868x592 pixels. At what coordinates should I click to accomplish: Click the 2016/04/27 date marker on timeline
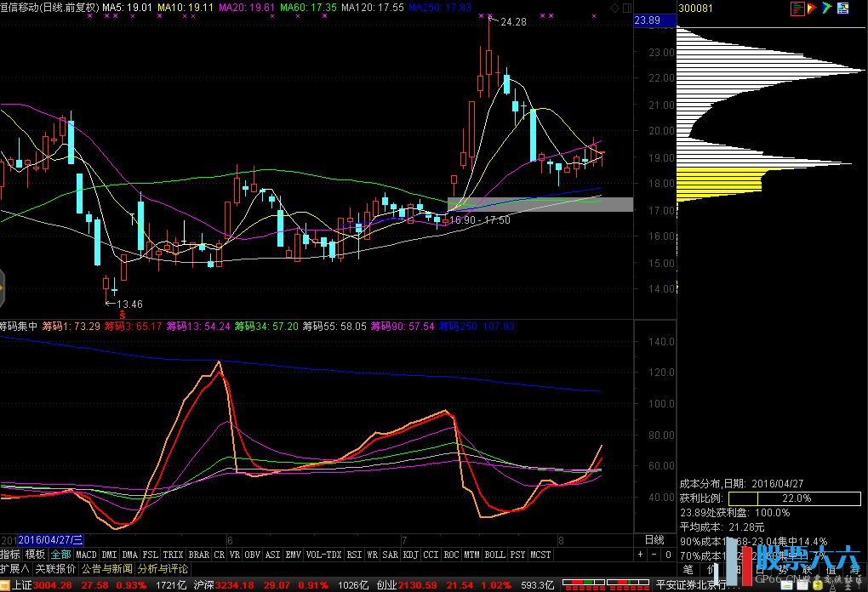pyautogui.click(x=51, y=540)
